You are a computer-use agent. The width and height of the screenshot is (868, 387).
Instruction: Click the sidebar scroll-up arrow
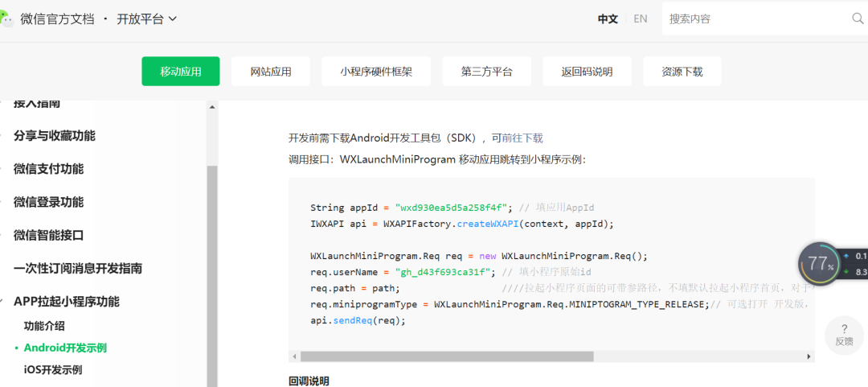coord(212,107)
